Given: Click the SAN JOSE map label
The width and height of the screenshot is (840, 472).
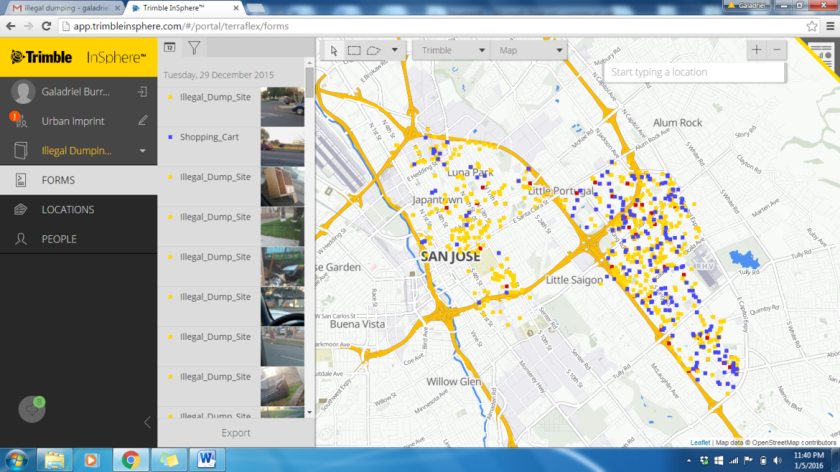Looking at the screenshot, I should coord(450,257).
